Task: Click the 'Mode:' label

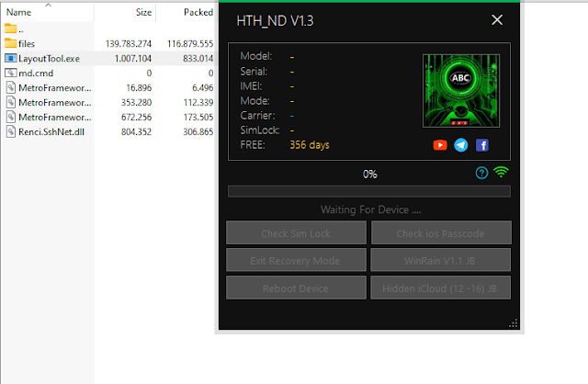Action: [x=255, y=101]
